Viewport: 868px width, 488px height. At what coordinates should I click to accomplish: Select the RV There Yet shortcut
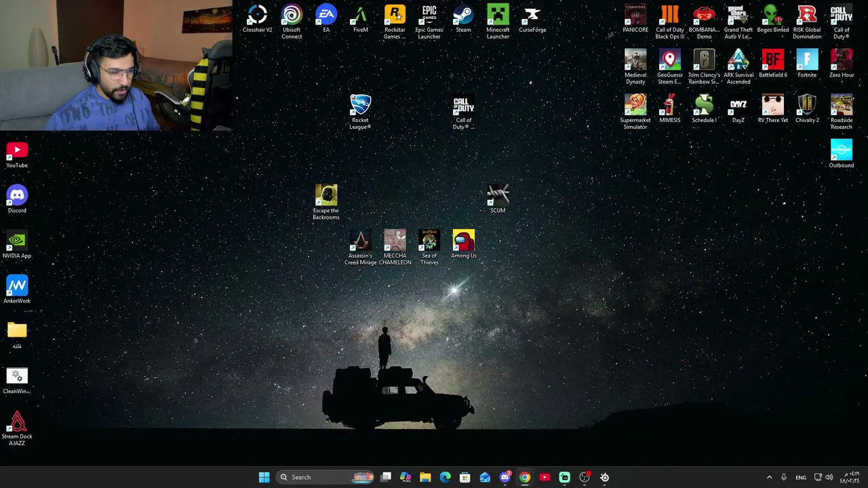[773, 109]
